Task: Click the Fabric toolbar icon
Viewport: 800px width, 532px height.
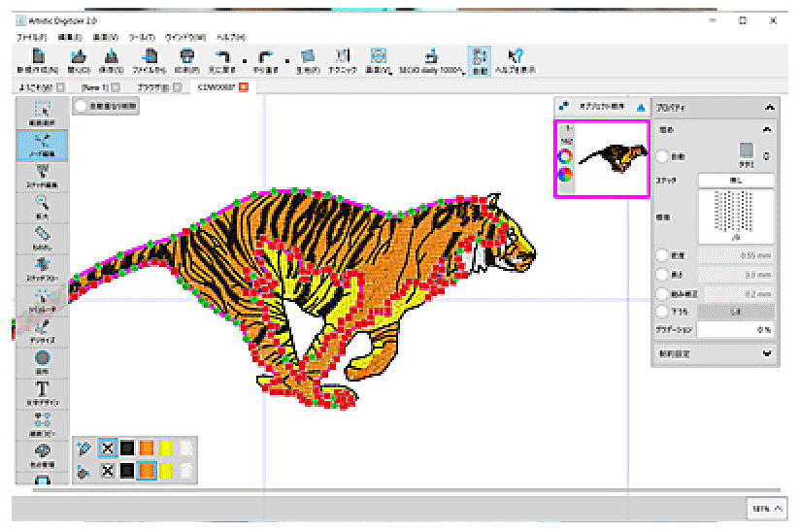Action: coord(308,56)
